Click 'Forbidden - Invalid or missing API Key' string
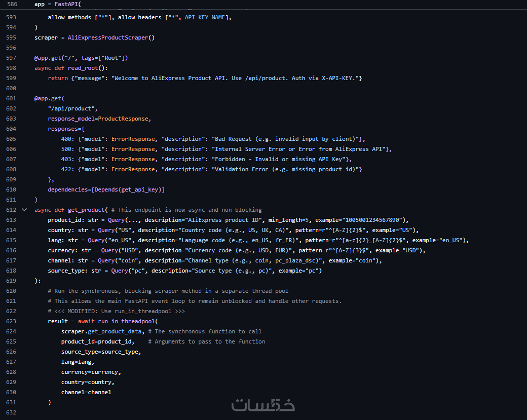 tap(278, 159)
